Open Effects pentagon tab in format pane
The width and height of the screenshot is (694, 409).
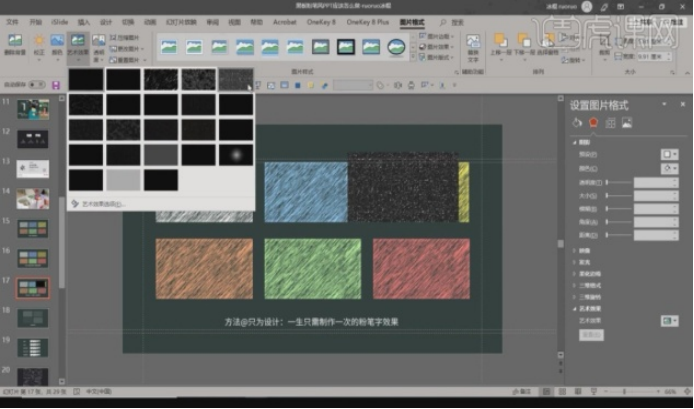[x=593, y=123]
